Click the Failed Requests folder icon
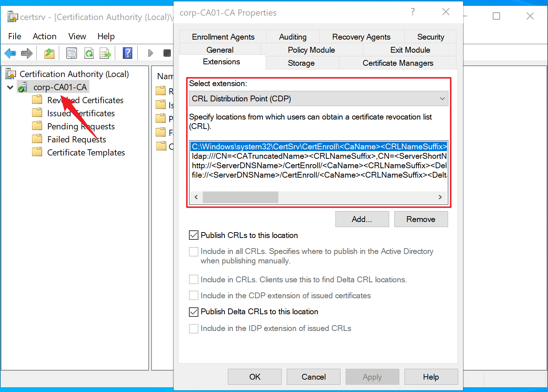The width and height of the screenshot is (548, 392). [x=37, y=139]
